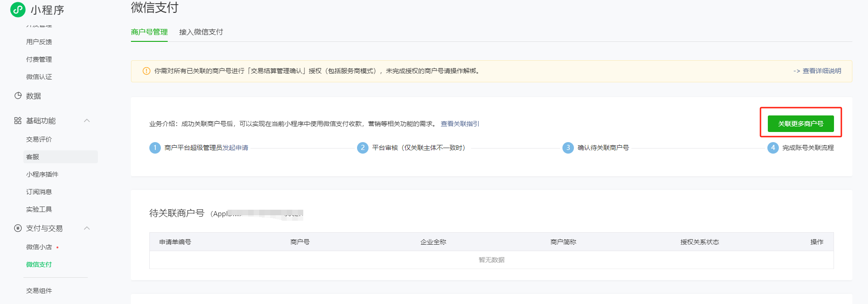Open the 查看详细说明 link
This screenshot has height=304, width=868.
click(822, 71)
